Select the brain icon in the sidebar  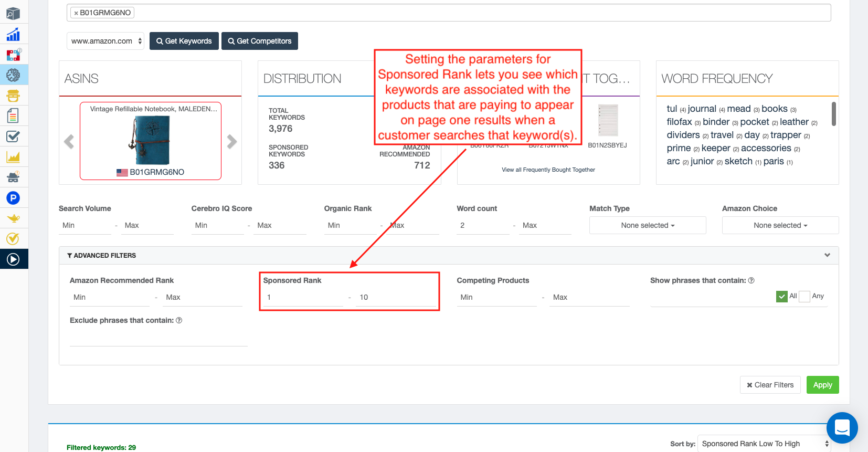pyautogui.click(x=13, y=75)
